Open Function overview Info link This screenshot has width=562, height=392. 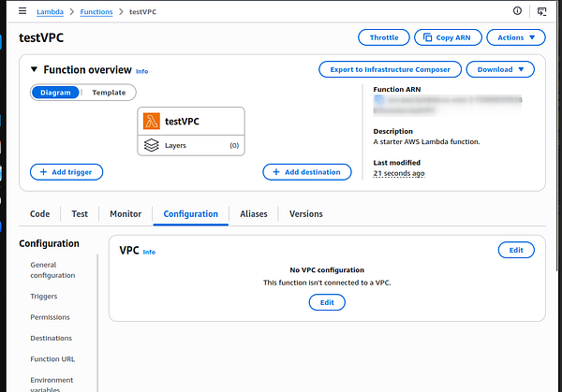142,71
